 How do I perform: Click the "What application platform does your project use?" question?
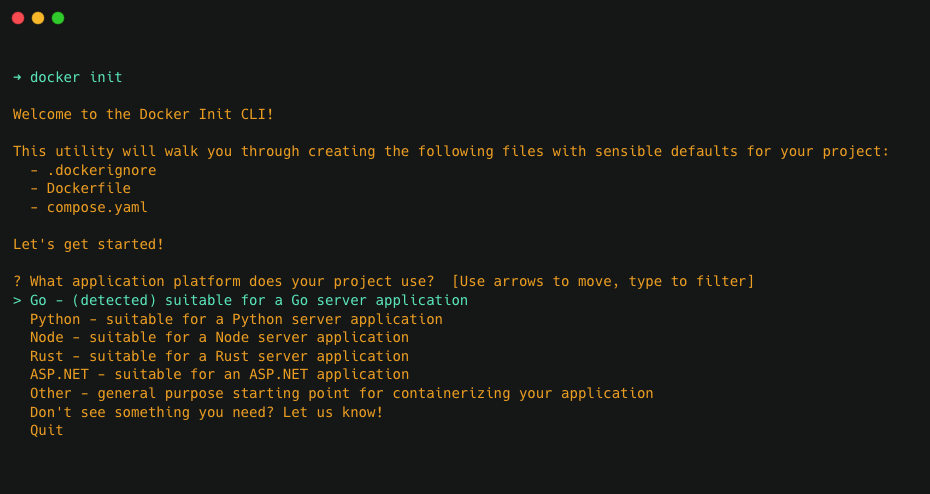pyautogui.click(x=232, y=281)
